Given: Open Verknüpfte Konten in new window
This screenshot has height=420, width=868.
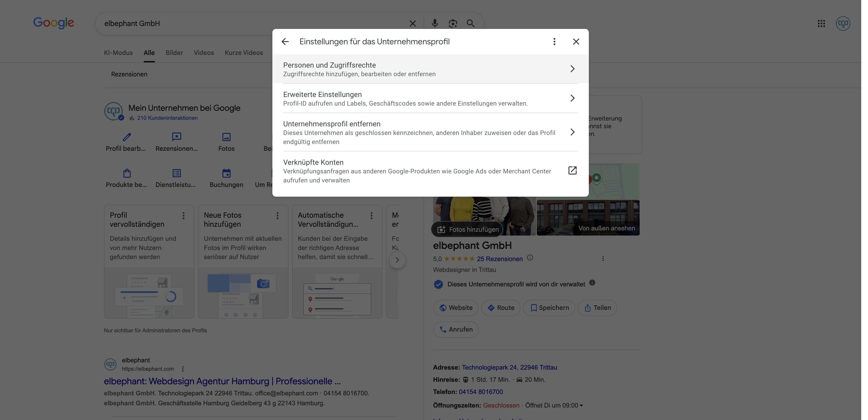Looking at the screenshot, I should tap(430, 171).
